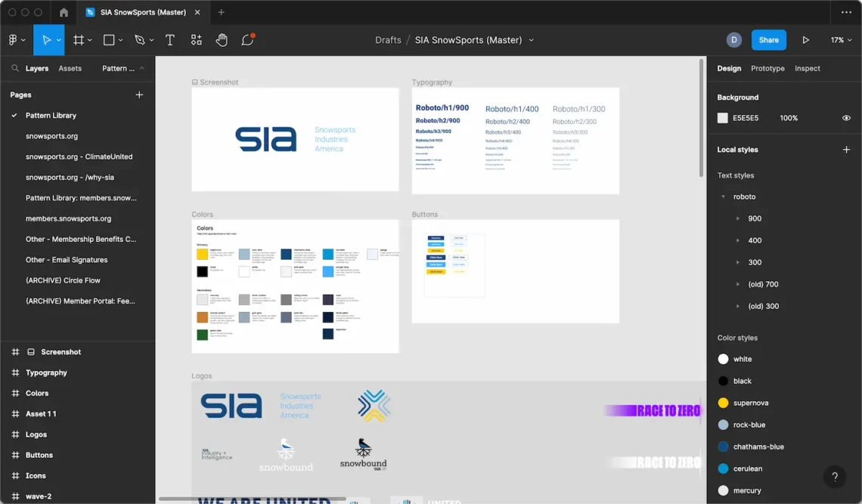The image size is (862, 504).
Task: Select the Text tool
Action: point(170,39)
